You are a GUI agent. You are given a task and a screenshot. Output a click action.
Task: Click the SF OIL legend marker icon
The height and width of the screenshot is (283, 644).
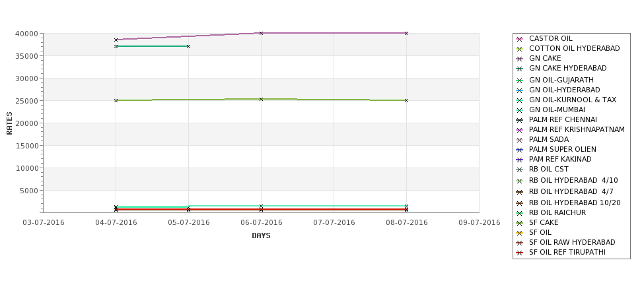click(x=519, y=233)
